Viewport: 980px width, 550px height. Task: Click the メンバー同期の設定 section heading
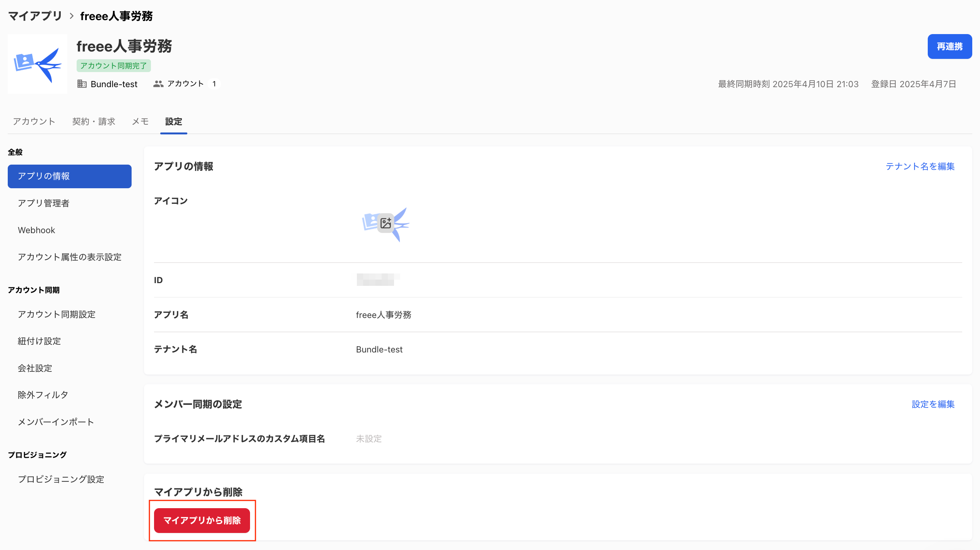[x=198, y=404]
